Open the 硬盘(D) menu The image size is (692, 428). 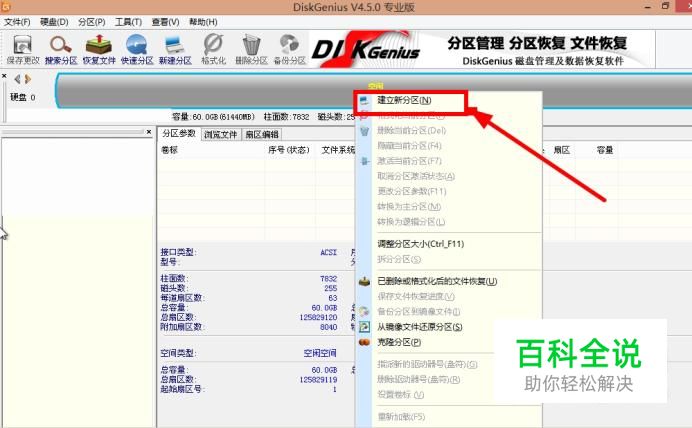[x=54, y=22]
